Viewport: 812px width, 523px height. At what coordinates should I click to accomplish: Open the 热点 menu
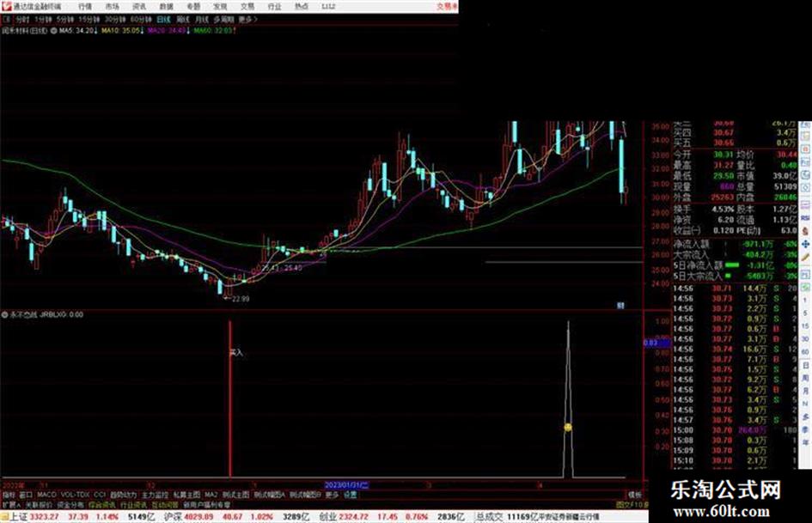pyautogui.click(x=302, y=6)
